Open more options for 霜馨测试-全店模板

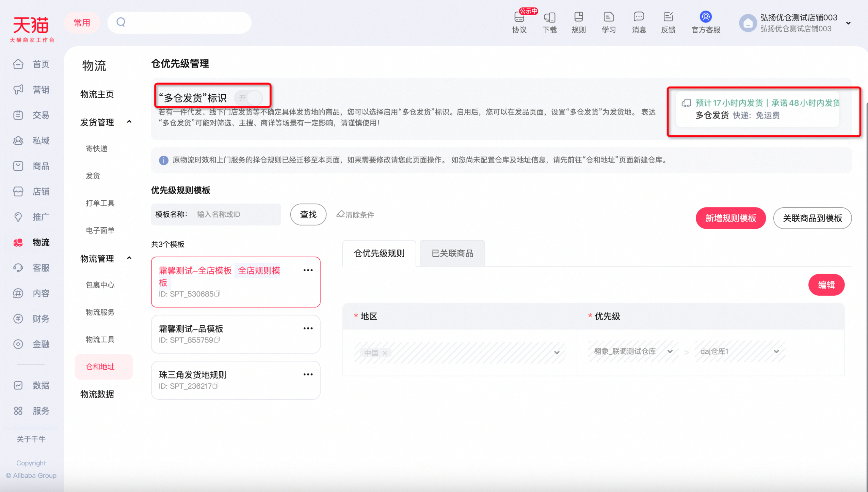[x=308, y=270]
